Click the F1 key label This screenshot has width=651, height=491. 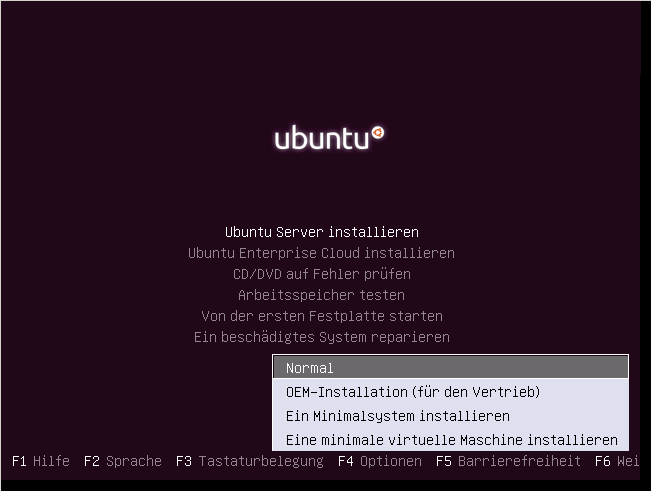click(x=19, y=461)
